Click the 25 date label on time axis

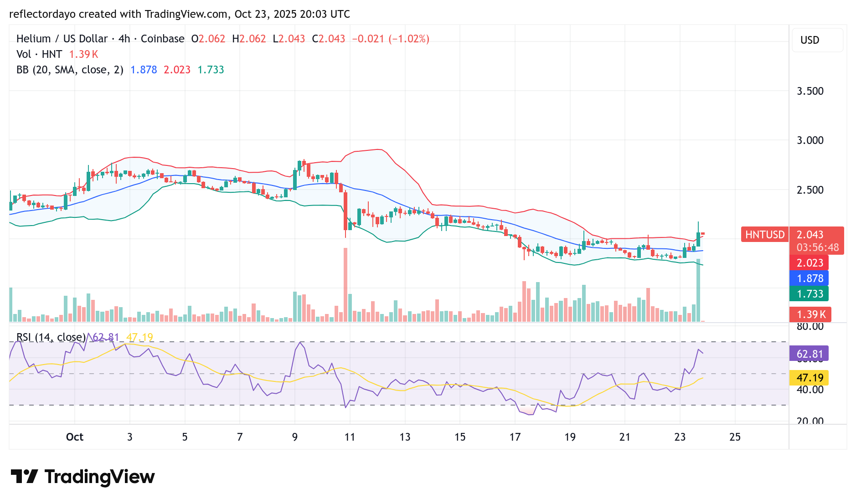(x=735, y=437)
